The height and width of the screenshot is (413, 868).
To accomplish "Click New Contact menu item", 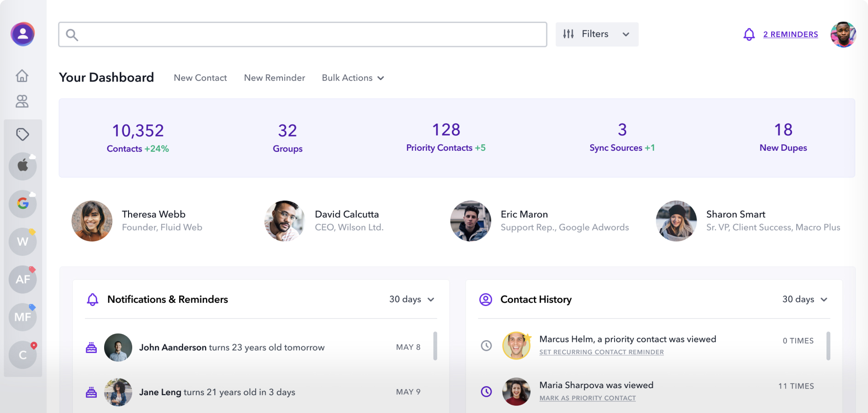I will tap(200, 78).
